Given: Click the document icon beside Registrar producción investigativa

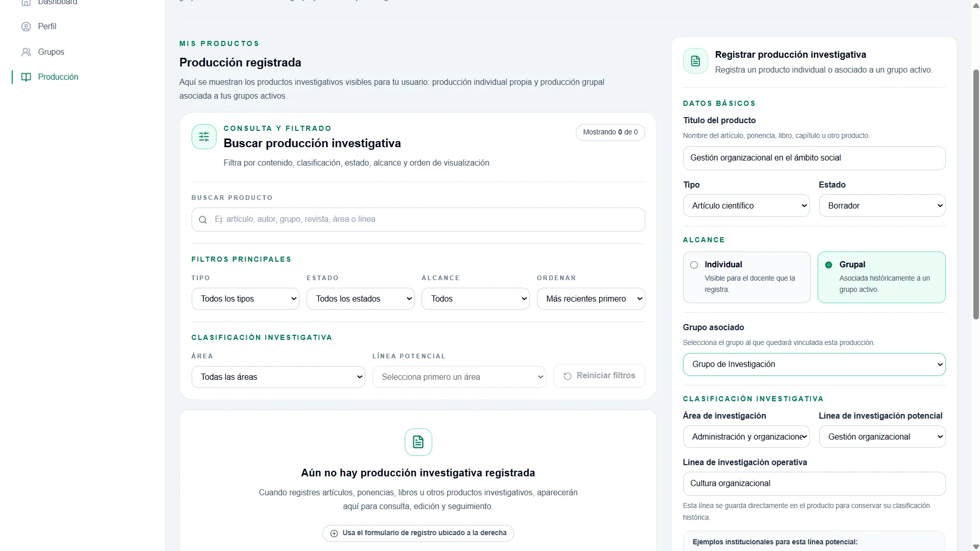Looking at the screenshot, I should pyautogui.click(x=695, y=61).
